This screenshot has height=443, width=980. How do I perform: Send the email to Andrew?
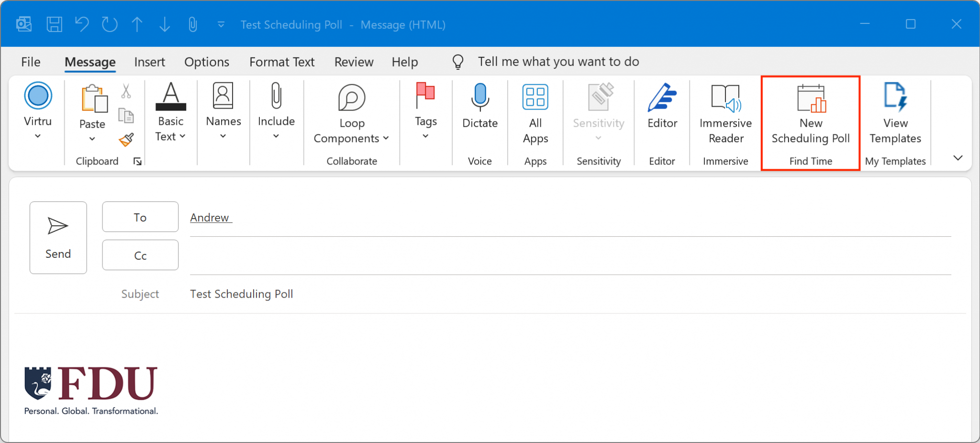click(58, 237)
